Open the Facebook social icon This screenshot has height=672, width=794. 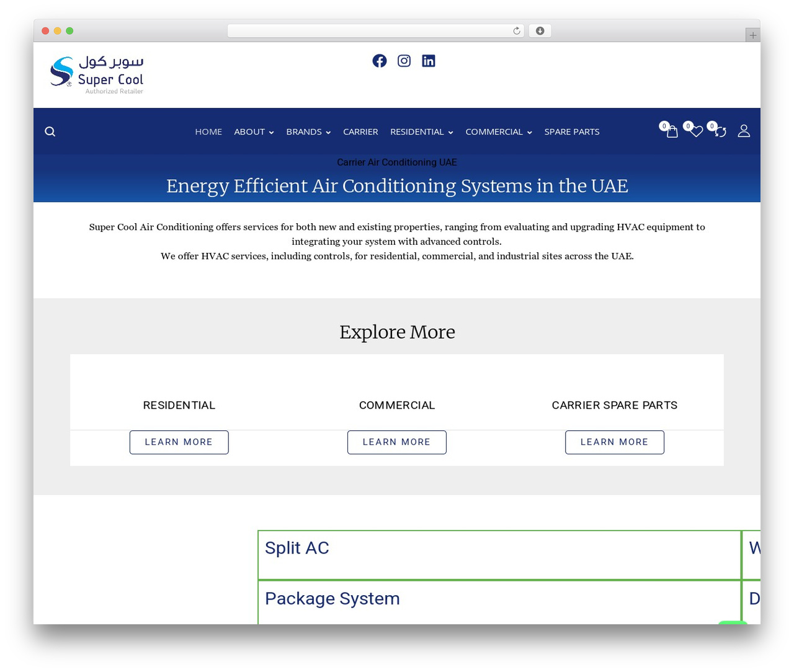point(380,61)
